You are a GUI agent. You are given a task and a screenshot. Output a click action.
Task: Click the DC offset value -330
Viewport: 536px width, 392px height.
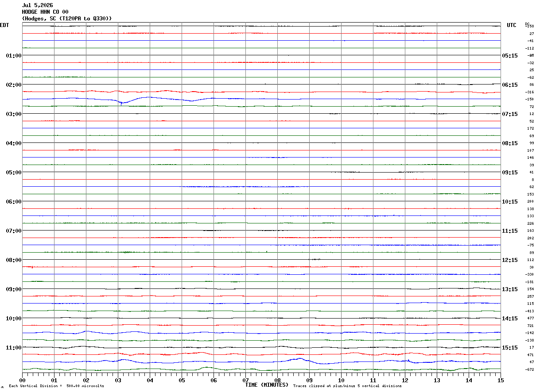coord(529,275)
